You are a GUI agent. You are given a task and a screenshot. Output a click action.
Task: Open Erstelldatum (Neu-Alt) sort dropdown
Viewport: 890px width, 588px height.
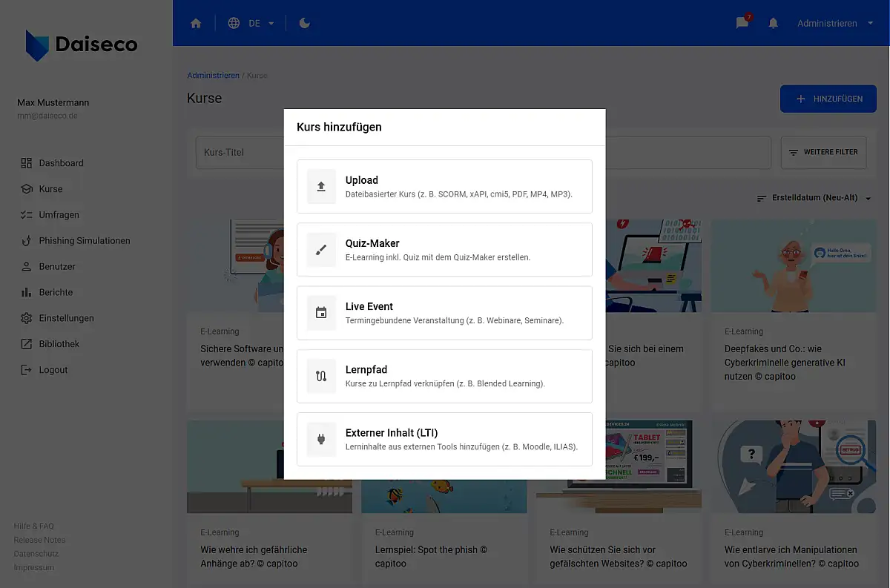[814, 198]
